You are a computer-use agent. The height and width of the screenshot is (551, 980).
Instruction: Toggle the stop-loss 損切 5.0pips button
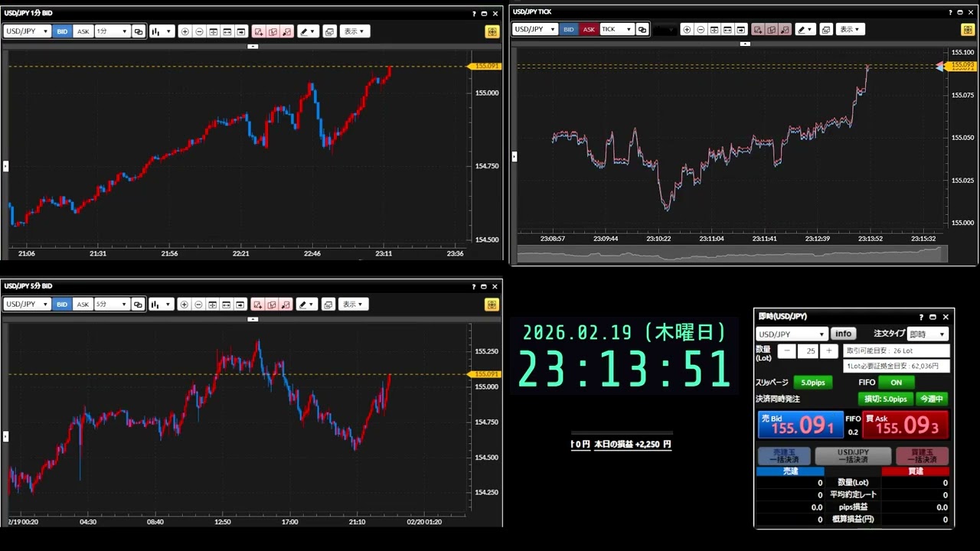tap(885, 399)
